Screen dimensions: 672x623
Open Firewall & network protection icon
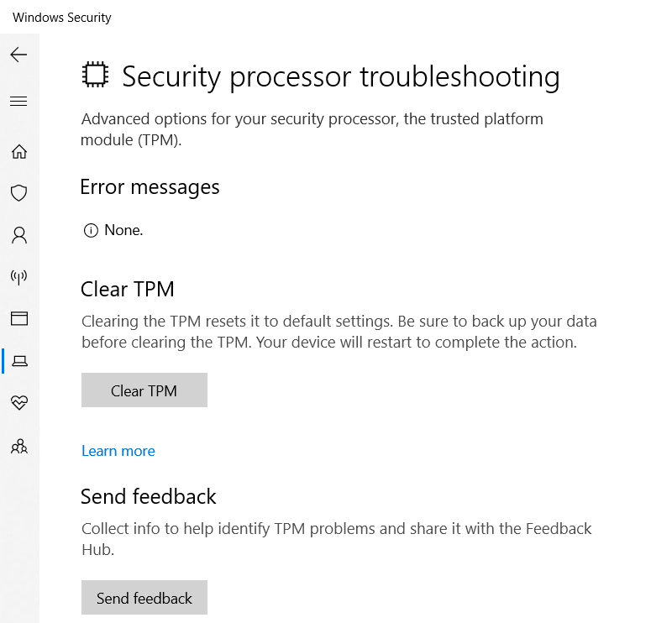pos(18,277)
